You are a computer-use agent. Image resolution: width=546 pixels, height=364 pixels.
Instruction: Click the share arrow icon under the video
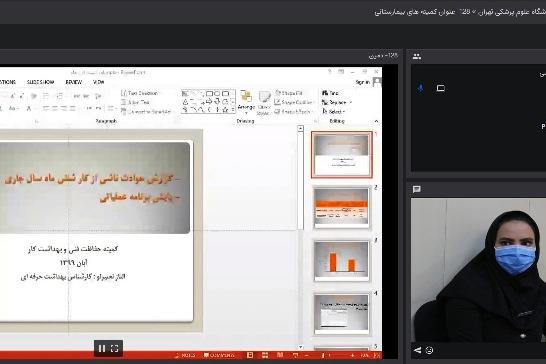[x=417, y=350]
